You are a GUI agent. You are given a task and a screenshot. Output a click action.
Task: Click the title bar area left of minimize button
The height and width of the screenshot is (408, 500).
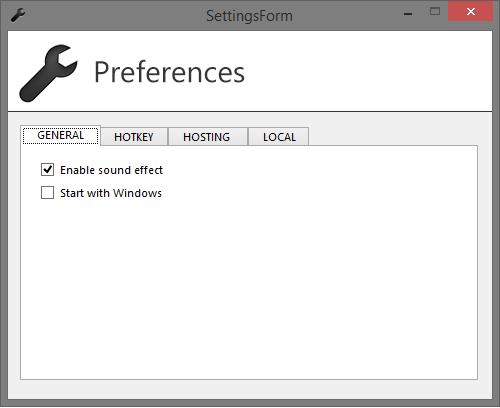345,15
